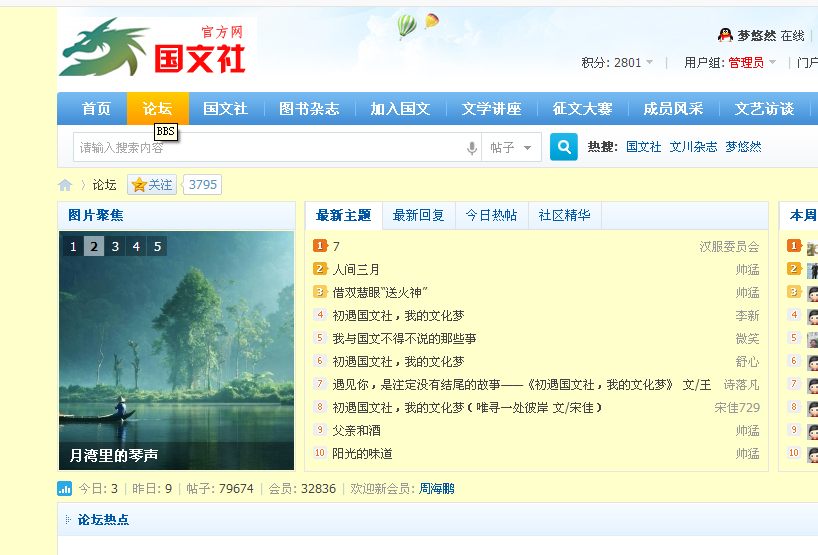Open the topic titled 7
818x555 pixels.
coord(336,246)
